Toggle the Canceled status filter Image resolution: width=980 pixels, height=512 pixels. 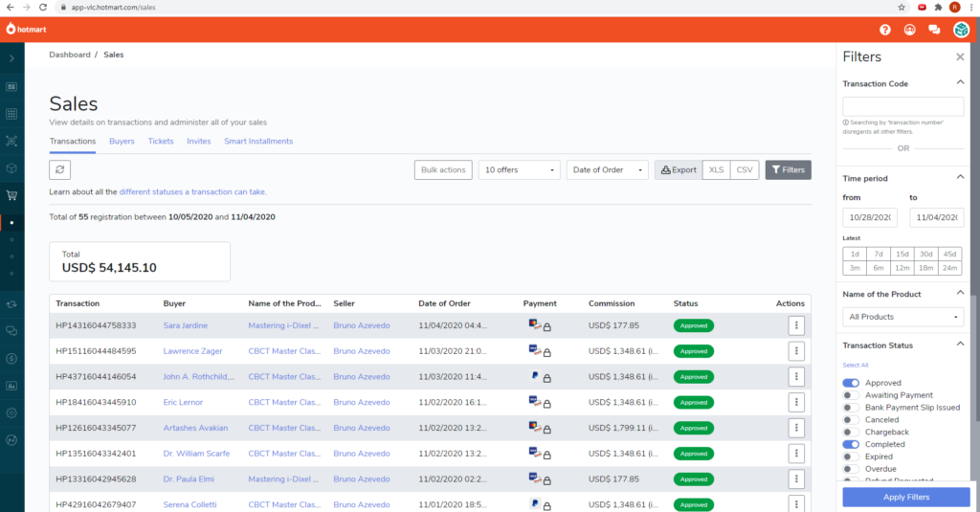[851, 419]
